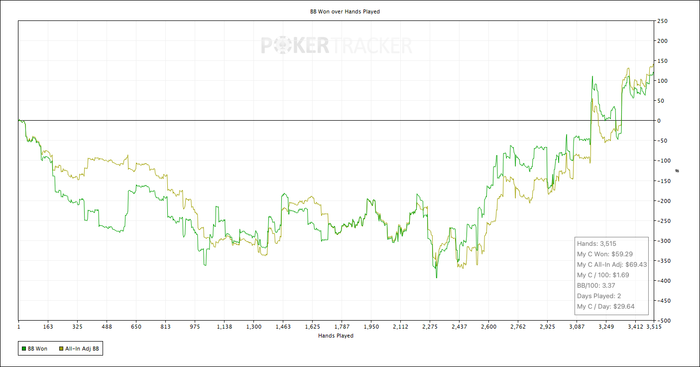Click x-axis tick label 2,275
The image size is (700, 367).
coord(430,327)
